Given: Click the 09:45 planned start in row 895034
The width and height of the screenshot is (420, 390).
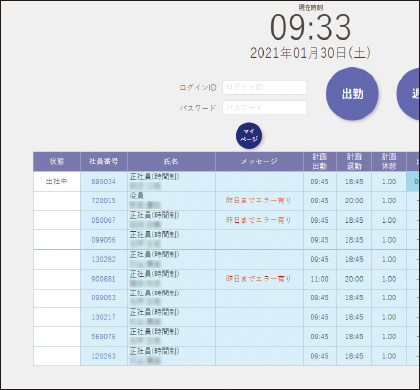Looking at the screenshot, I should pyautogui.click(x=320, y=182).
